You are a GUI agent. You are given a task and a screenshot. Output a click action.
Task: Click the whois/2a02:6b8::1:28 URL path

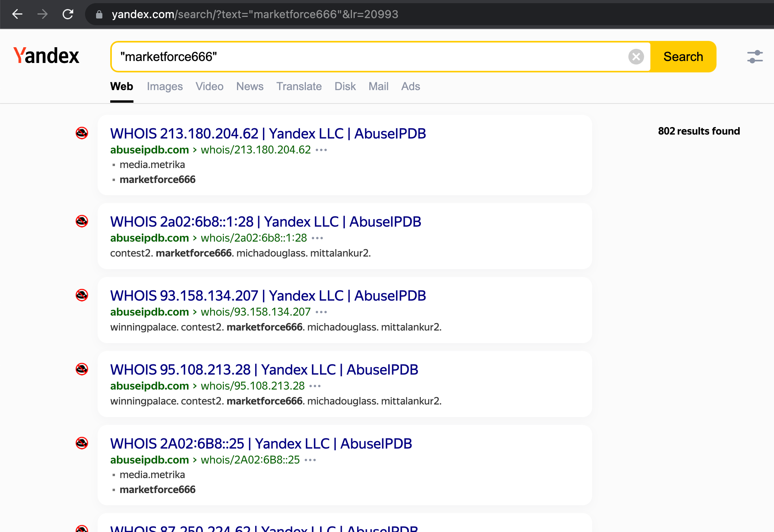click(x=254, y=238)
